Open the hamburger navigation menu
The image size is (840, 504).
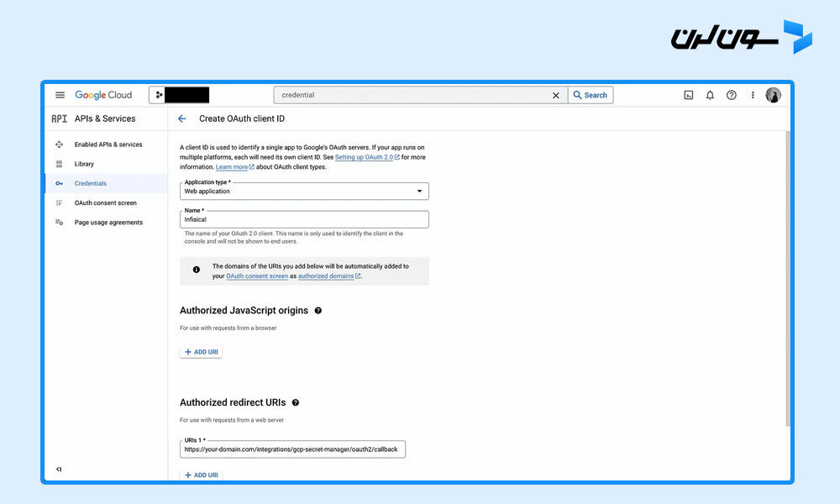(x=60, y=95)
